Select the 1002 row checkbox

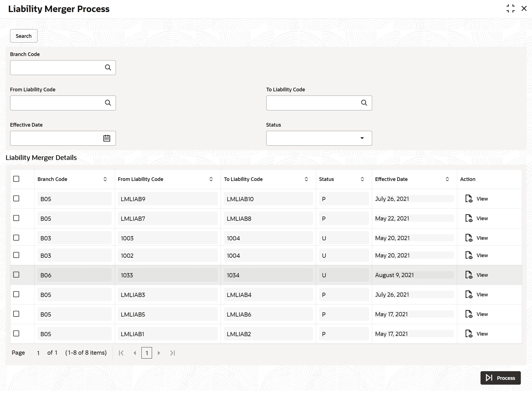click(x=16, y=255)
